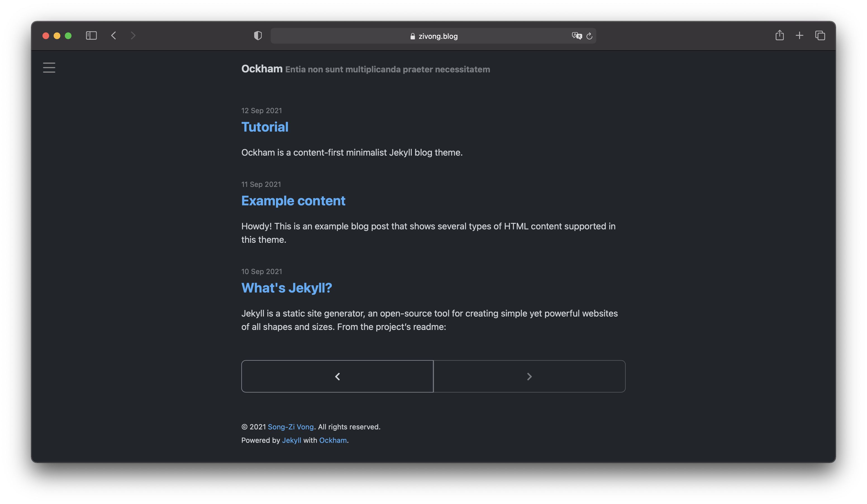Go to previous page pagination button
Viewport: 867px width, 504px height.
337,376
